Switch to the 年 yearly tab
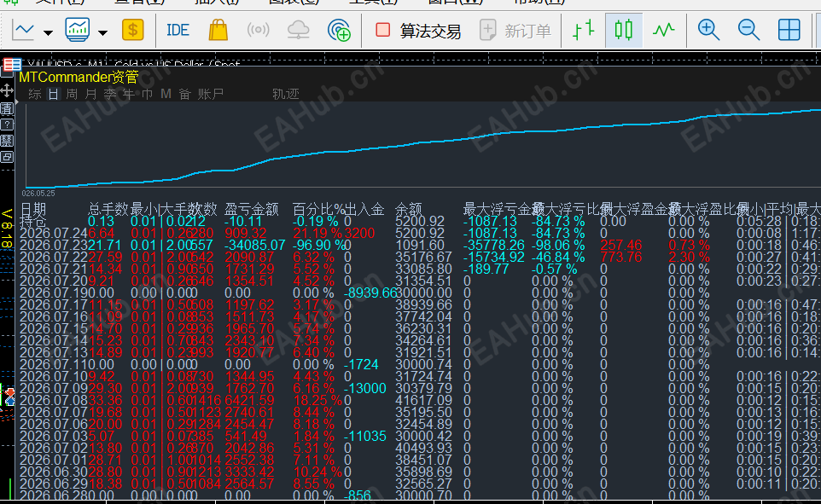The width and height of the screenshot is (821, 504). click(129, 94)
